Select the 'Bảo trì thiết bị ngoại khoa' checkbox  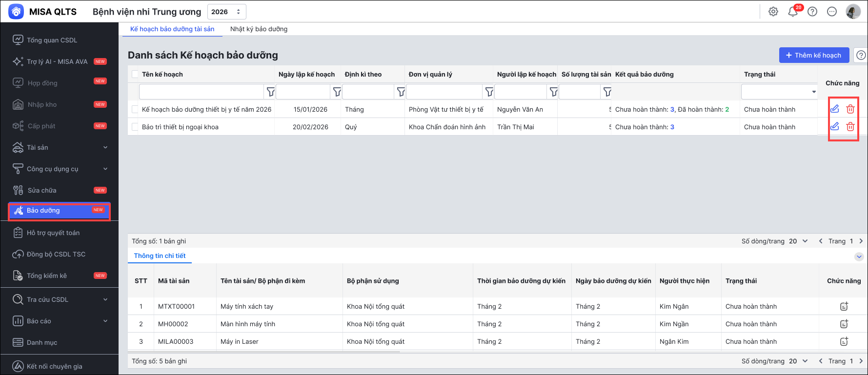click(135, 127)
